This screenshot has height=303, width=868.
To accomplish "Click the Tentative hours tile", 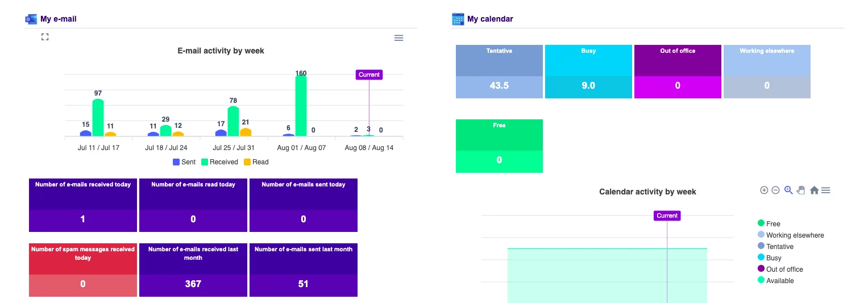I will click(x=499, y=72).
